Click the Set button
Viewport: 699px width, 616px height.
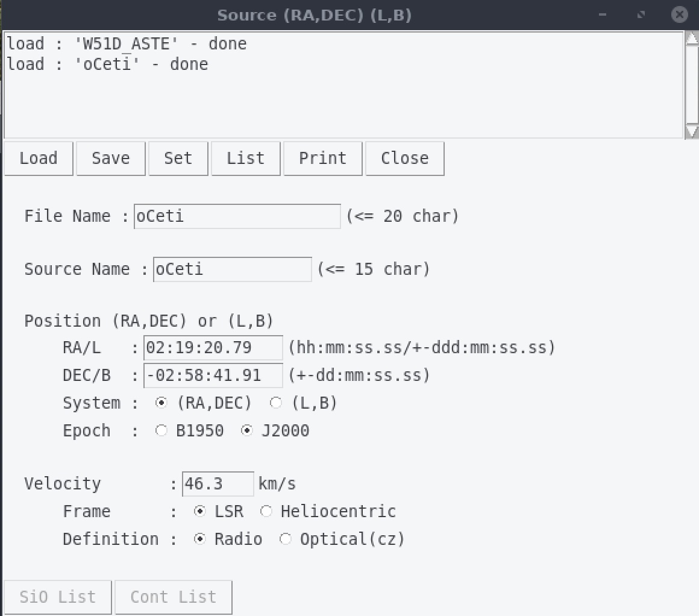tap(178, 159)
